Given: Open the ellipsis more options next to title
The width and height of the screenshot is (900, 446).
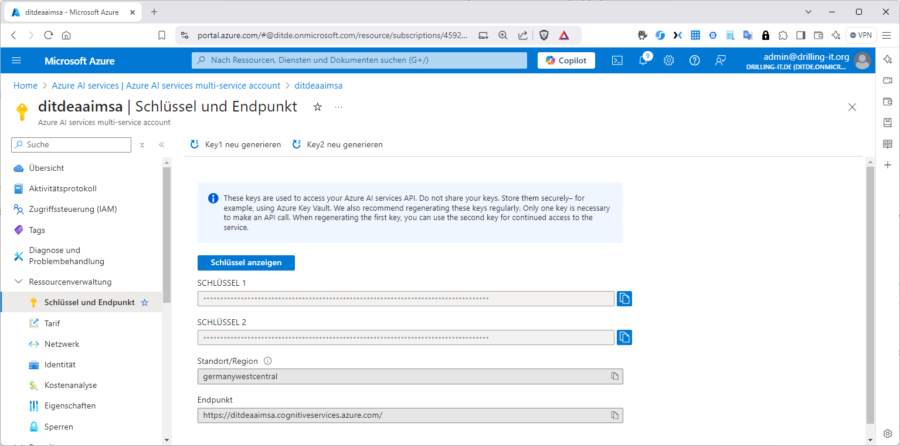Looking at the screenshot, I should coord(339,107).
